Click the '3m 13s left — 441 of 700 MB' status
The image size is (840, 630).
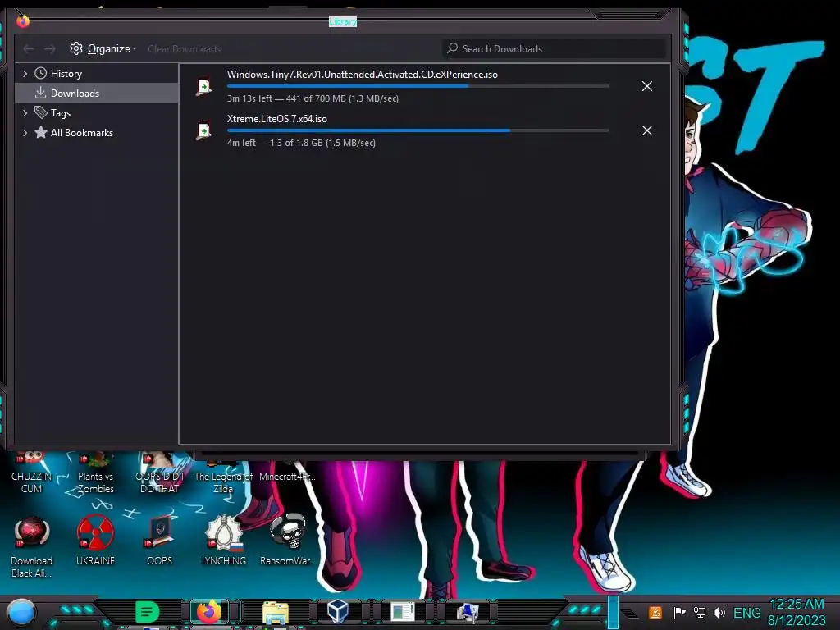click(x=313, y=98)
